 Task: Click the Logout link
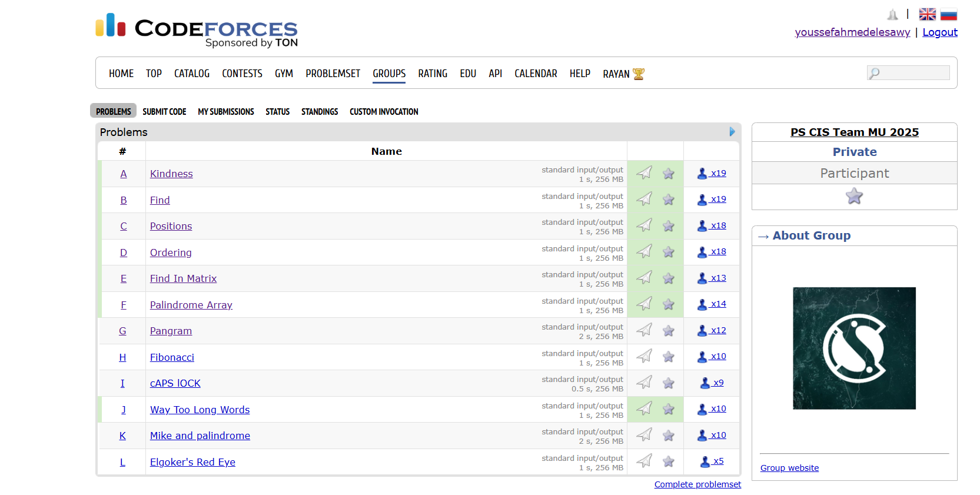[x=940, y=32]
